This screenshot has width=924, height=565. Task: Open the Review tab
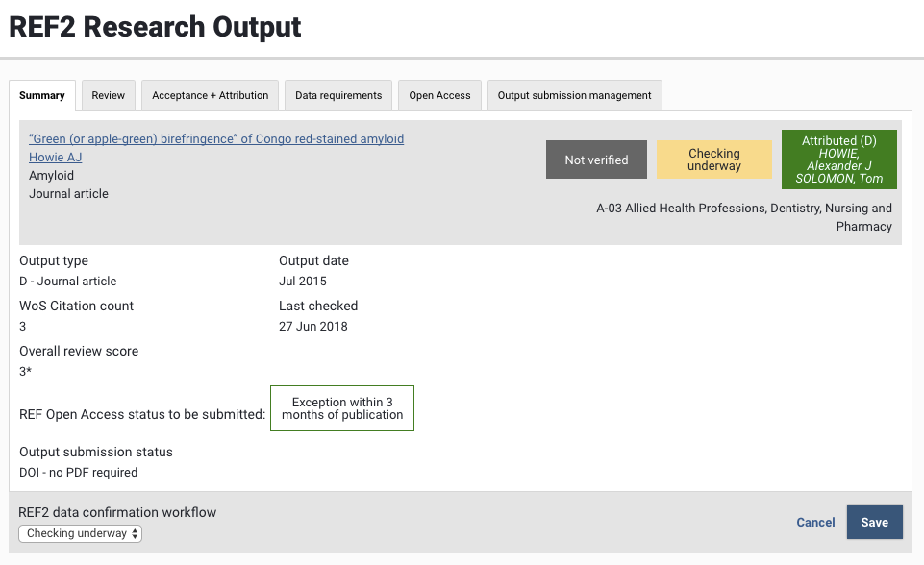[x=109, y=95]
